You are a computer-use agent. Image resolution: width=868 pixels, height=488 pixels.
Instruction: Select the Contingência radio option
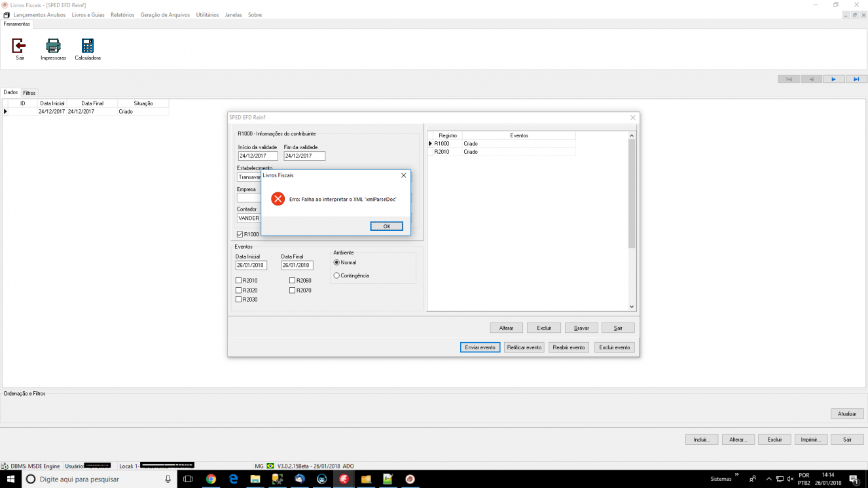[336, 276]
